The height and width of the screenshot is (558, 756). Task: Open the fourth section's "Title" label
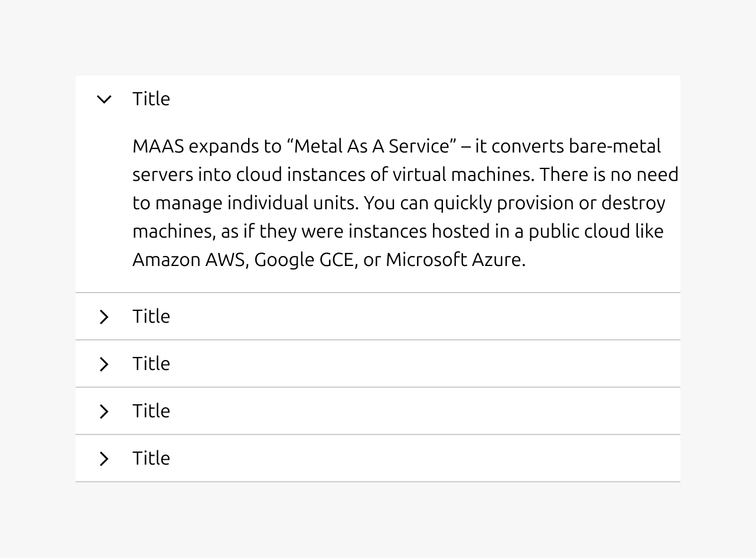click(x=151, y=411)
